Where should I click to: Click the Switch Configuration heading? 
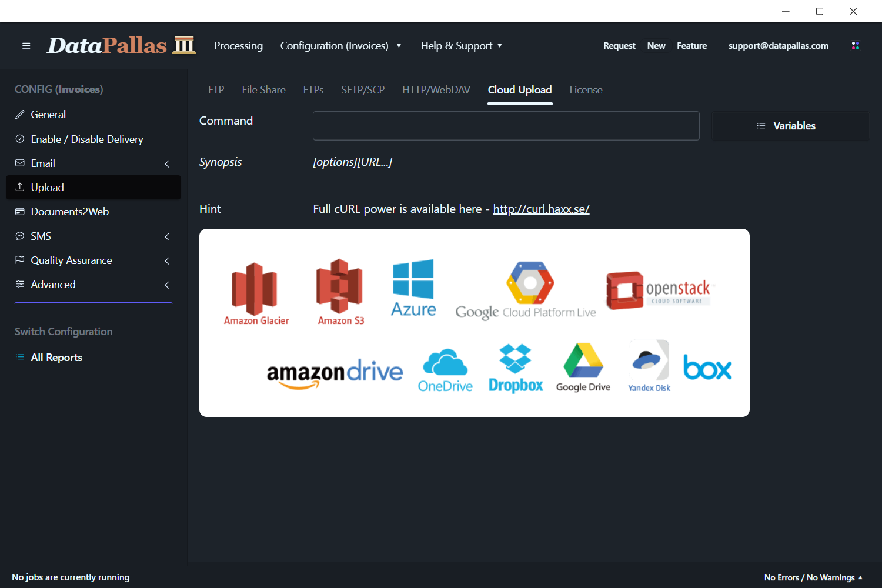point(64,332)
